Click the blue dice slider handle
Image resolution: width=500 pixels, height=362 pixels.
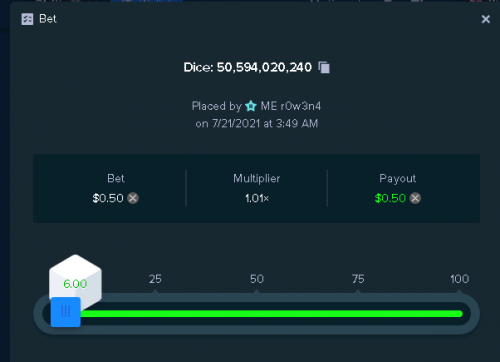(x=66, y=312)
